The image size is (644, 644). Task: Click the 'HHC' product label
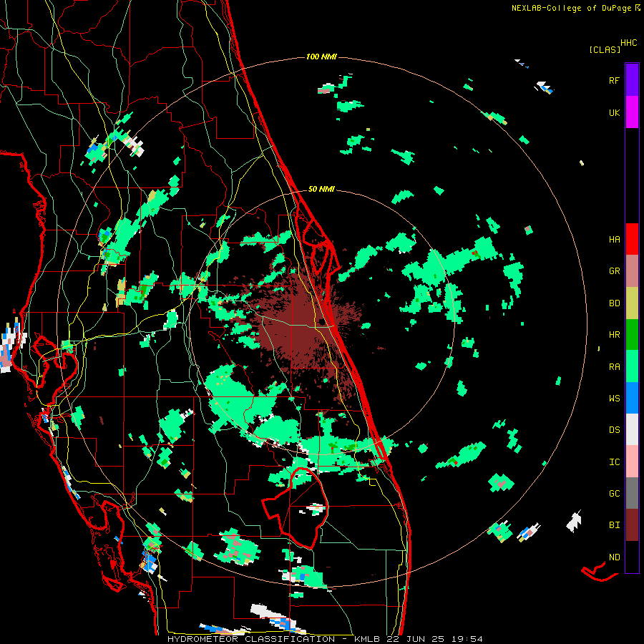click(628, 43)
